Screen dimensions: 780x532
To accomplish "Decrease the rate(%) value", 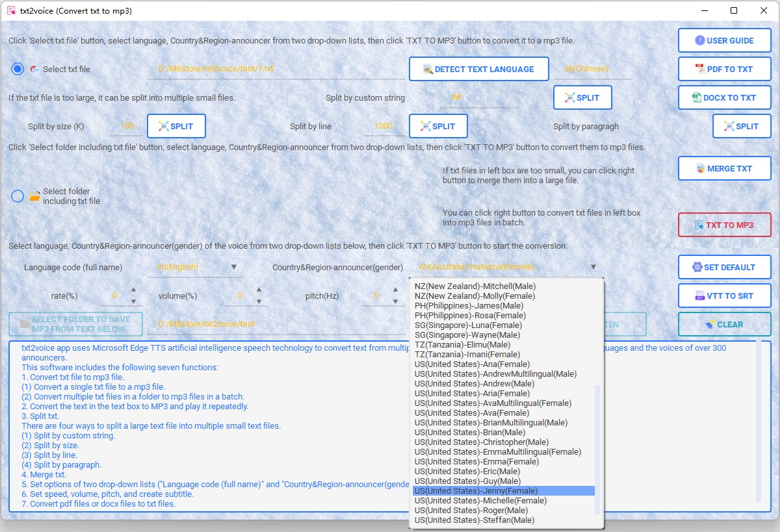I will pyautogui.click(x=133, y=301).
